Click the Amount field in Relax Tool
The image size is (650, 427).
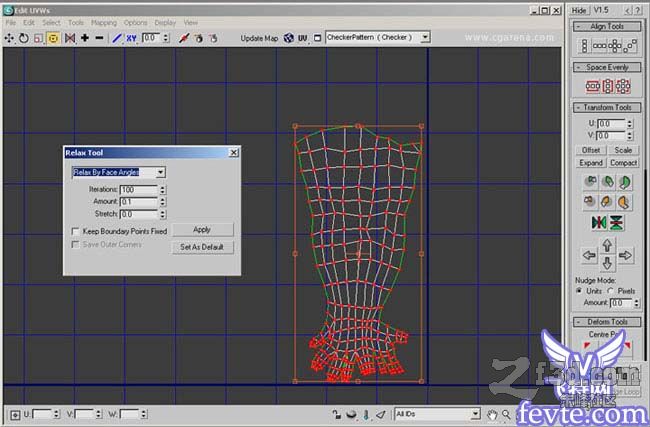tap(139, 202)
